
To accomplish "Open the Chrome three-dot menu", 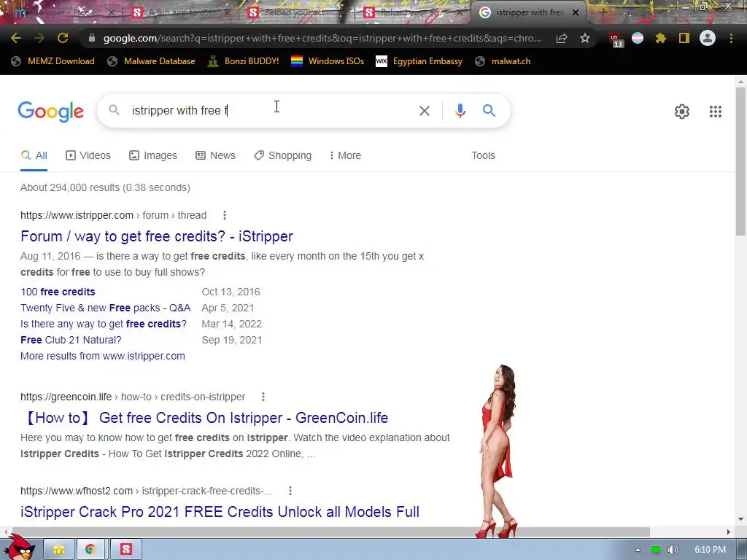I will pyautogui.click(x=731, y=38).
